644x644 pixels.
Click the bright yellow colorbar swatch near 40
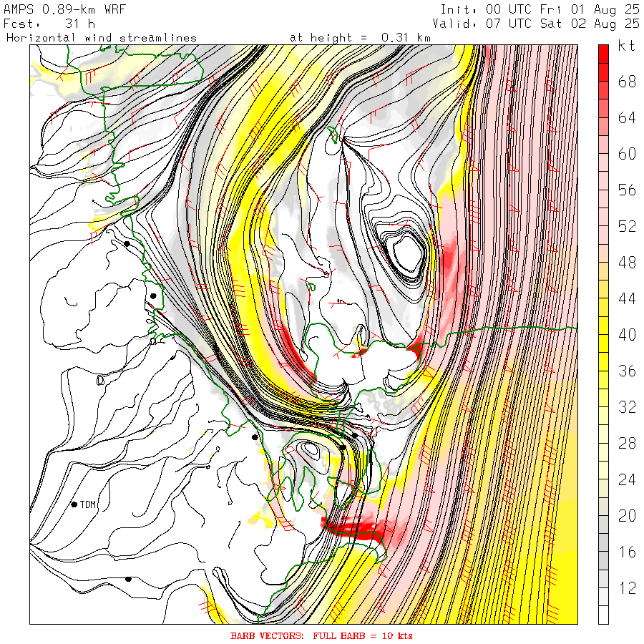tap(603, 343)
